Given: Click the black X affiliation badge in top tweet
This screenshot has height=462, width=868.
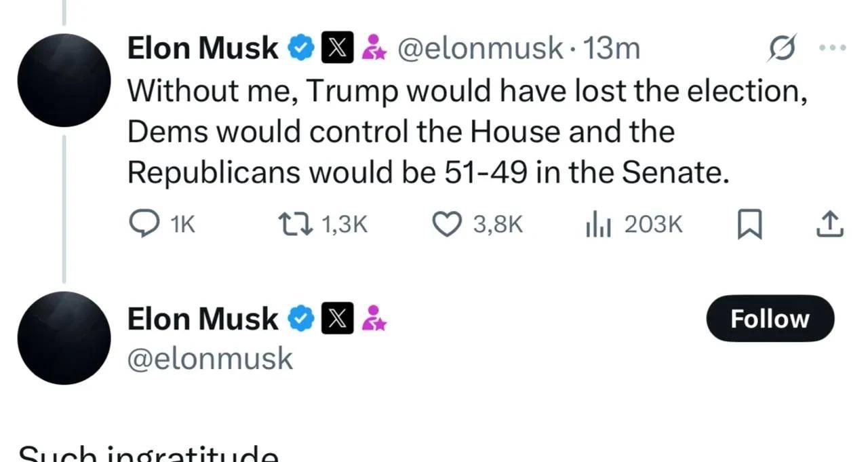Looking at the screenshot, I should (336, 48).
